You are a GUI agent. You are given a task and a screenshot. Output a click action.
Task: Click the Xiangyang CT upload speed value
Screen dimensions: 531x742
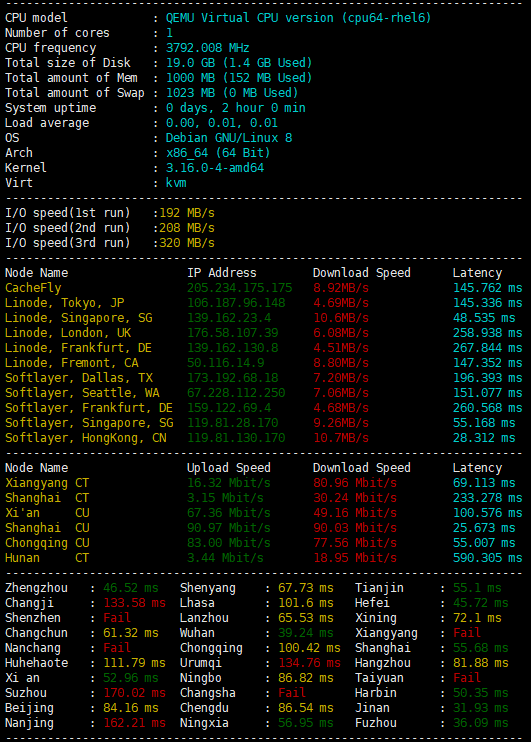tap(229, 483)
